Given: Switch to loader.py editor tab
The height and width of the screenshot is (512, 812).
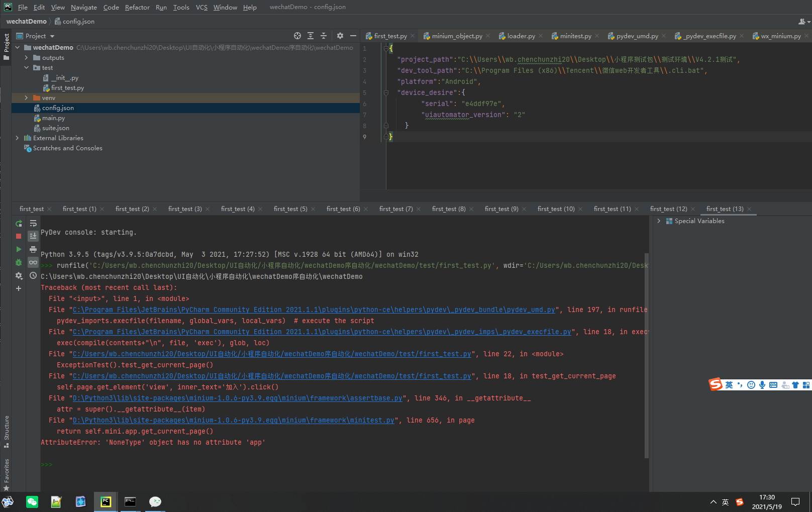Looking at the screenshot, I should [x=521, y=36].
